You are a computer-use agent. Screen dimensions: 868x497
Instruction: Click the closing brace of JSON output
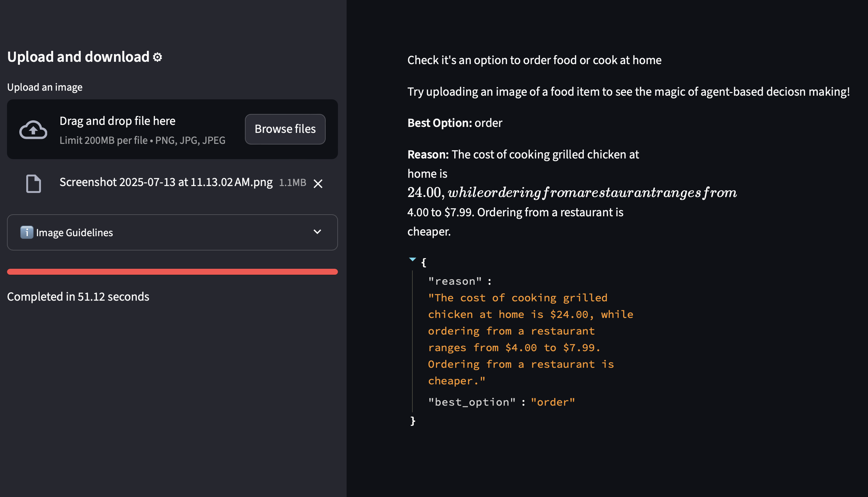(x=413, y=421)
